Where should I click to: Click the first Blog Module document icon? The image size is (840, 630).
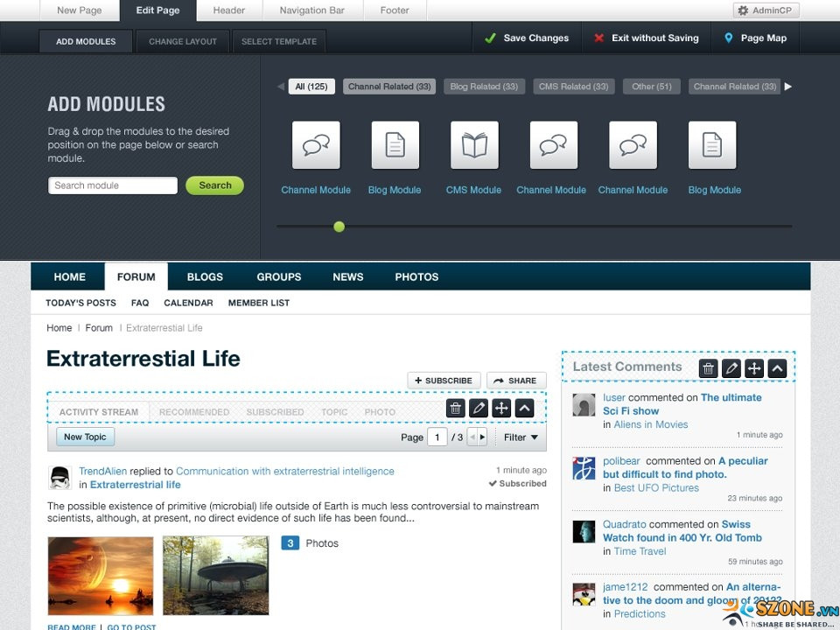pos(395,145)
